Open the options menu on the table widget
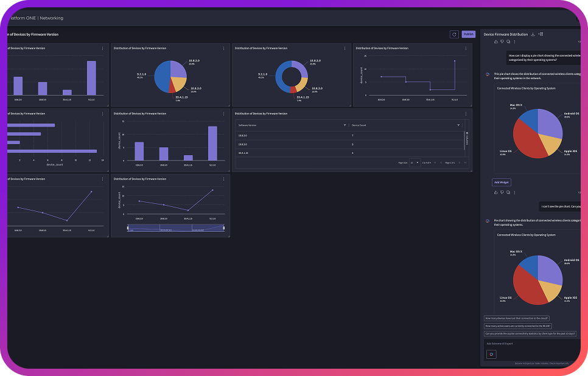The image size is (588, 376). 466,113
